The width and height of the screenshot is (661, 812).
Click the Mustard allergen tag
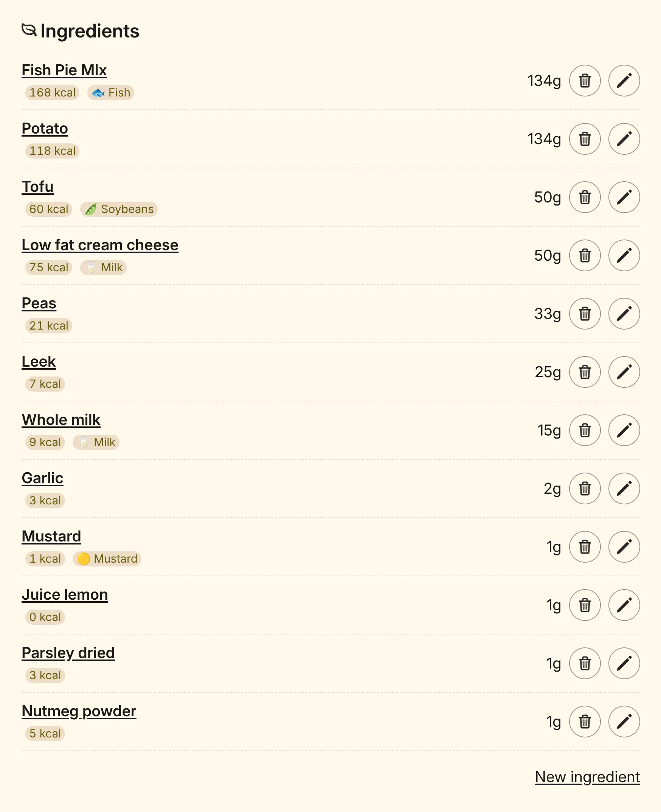click(x=107, y=559)
